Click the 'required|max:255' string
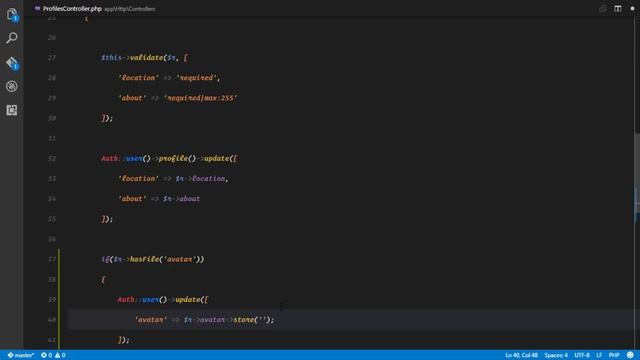 (x=200, y=98)
